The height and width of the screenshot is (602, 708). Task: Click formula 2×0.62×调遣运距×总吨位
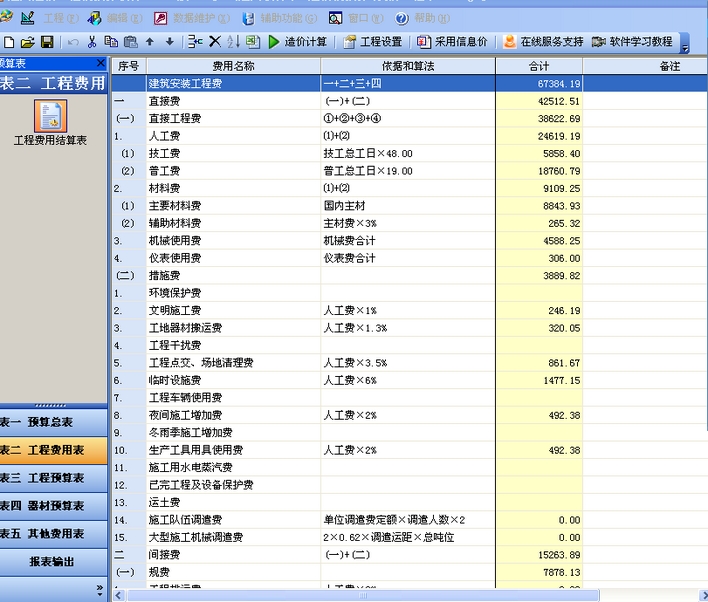389,537
